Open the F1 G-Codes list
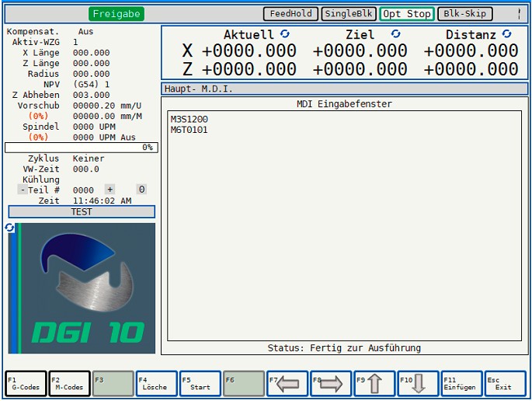 coord(26,384)
